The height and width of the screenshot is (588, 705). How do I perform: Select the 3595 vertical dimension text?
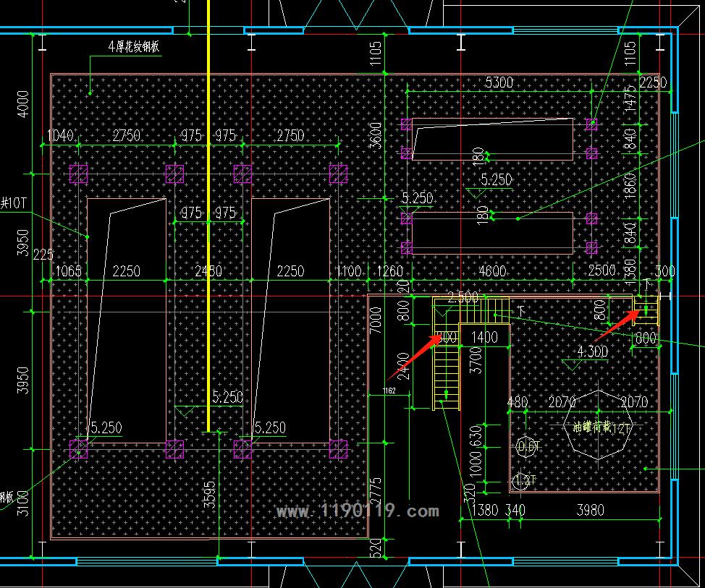tap(209, 496)
